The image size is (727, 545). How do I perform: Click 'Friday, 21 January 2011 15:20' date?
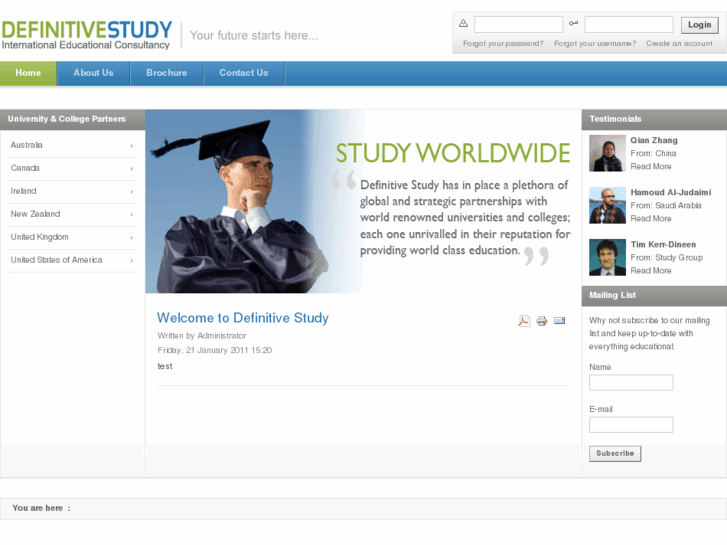pyautogui.click(x=215, y=350)
